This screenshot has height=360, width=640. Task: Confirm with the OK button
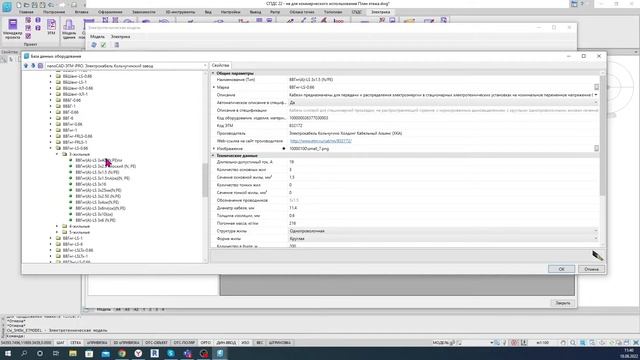pyautogui.click(x=561, y=269)
